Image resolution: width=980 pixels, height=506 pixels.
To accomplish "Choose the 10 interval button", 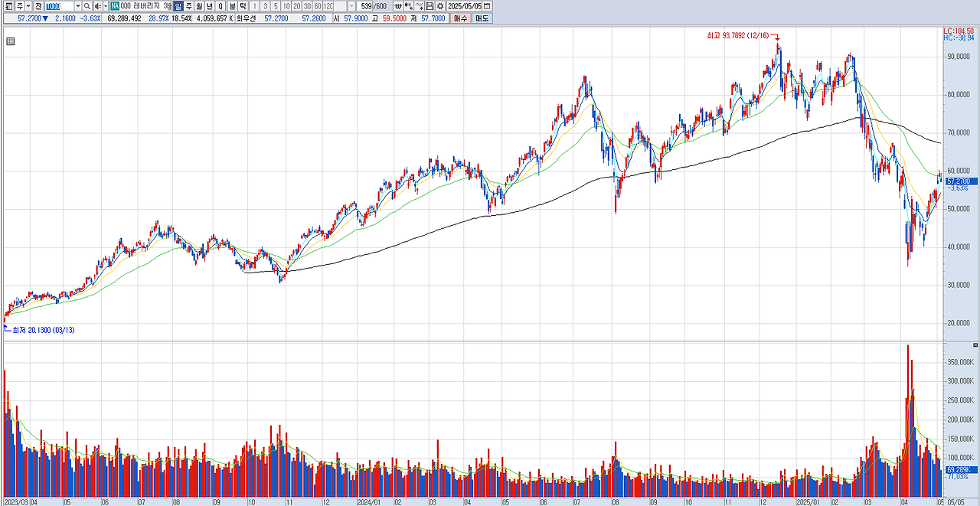I will click(x=286, y=6).
